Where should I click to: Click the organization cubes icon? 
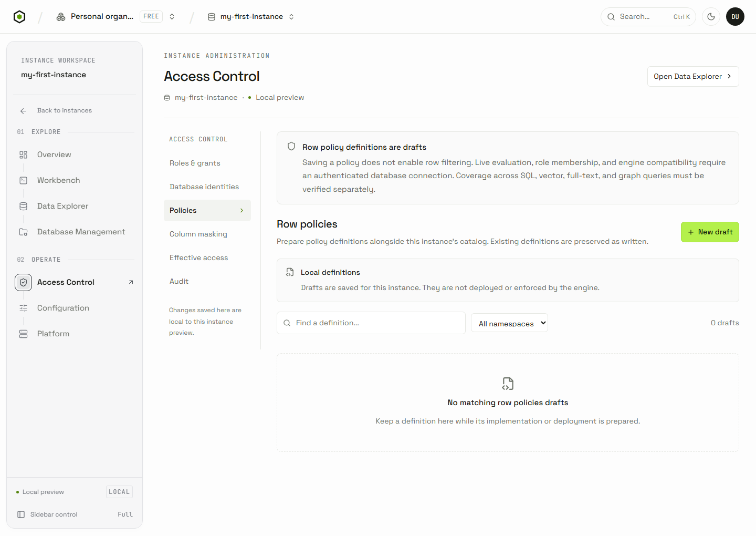[61, 17]
